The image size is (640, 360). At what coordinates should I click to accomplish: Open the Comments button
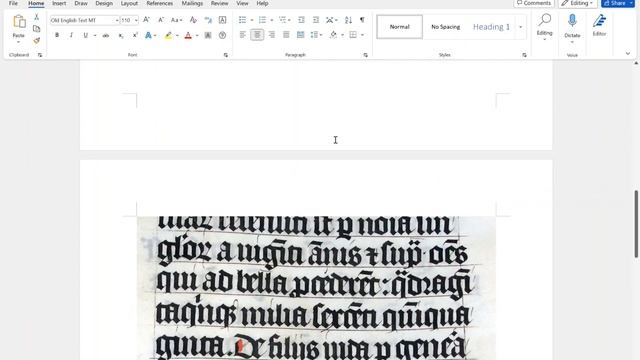533,3
